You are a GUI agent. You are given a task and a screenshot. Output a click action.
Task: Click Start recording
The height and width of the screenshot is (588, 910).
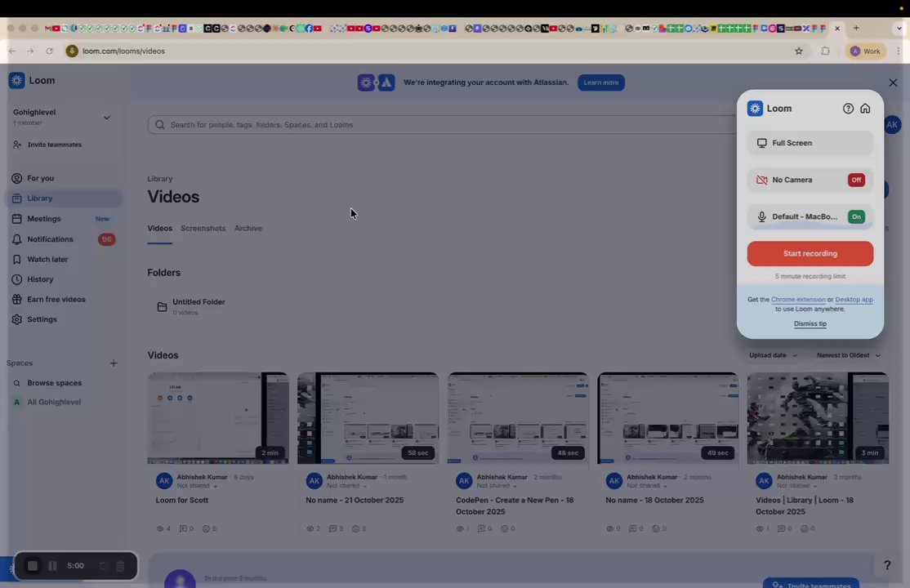coord(810,254)
